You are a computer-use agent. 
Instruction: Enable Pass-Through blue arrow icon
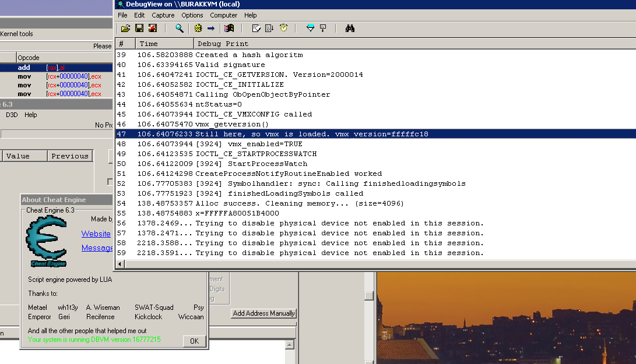pyautogui.click(x=211, y=28)
